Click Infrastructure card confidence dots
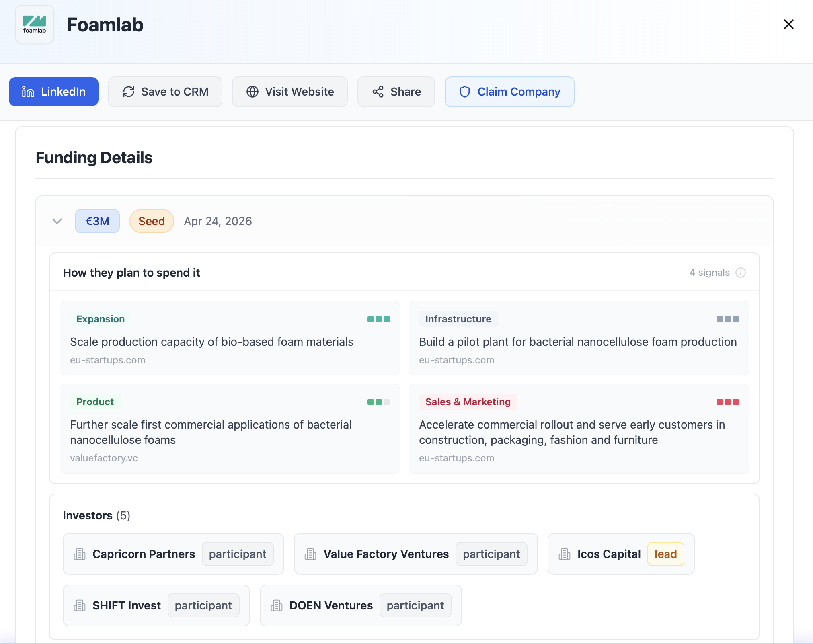The height and width of the screenshot is (644, 813). pyautogui.click(x=728, y=319)
